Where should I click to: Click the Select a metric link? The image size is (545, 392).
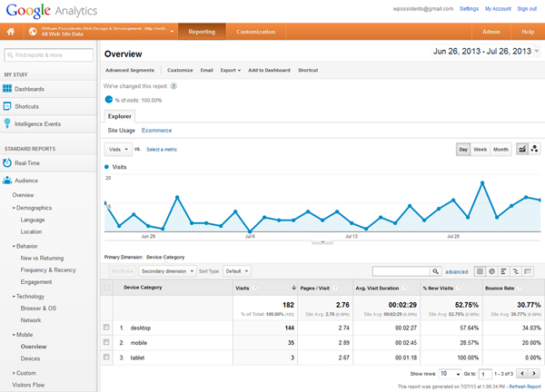pos(162,150)
